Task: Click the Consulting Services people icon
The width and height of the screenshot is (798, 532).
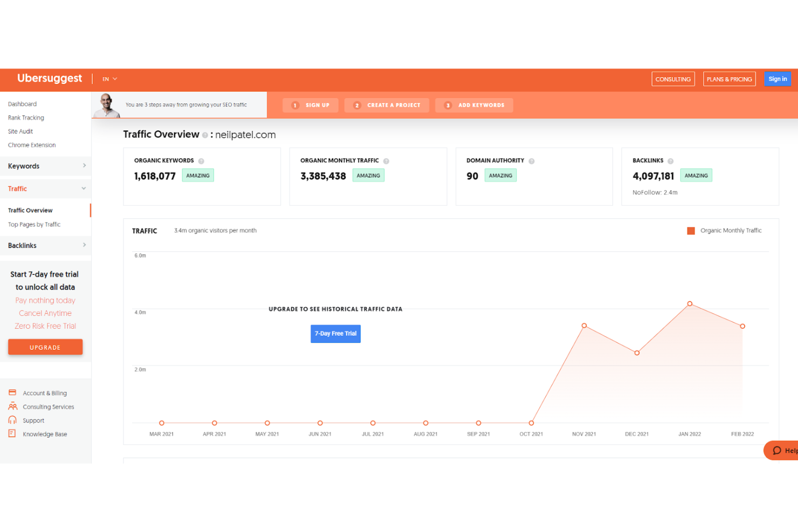Action: (x=12, y=406)
